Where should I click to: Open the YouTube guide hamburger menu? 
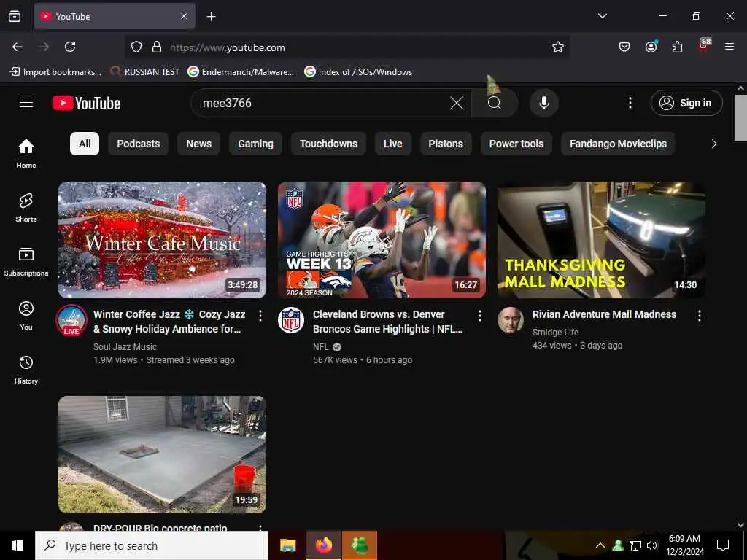click(26, 103)
